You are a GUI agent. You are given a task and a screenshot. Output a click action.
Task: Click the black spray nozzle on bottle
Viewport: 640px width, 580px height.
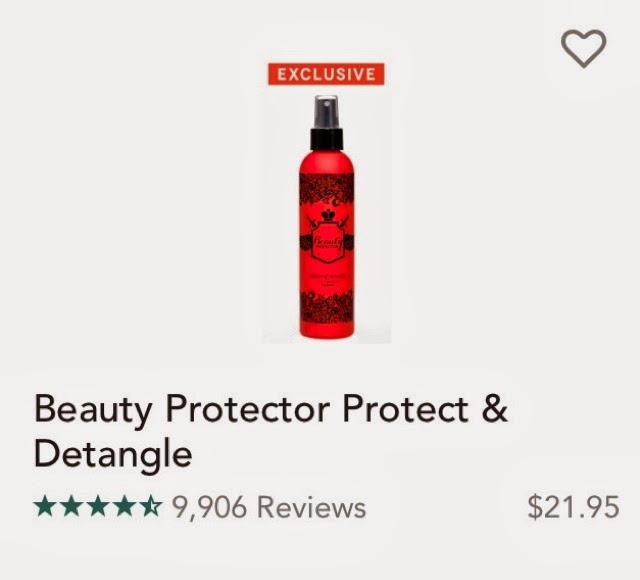pos(326,111)
